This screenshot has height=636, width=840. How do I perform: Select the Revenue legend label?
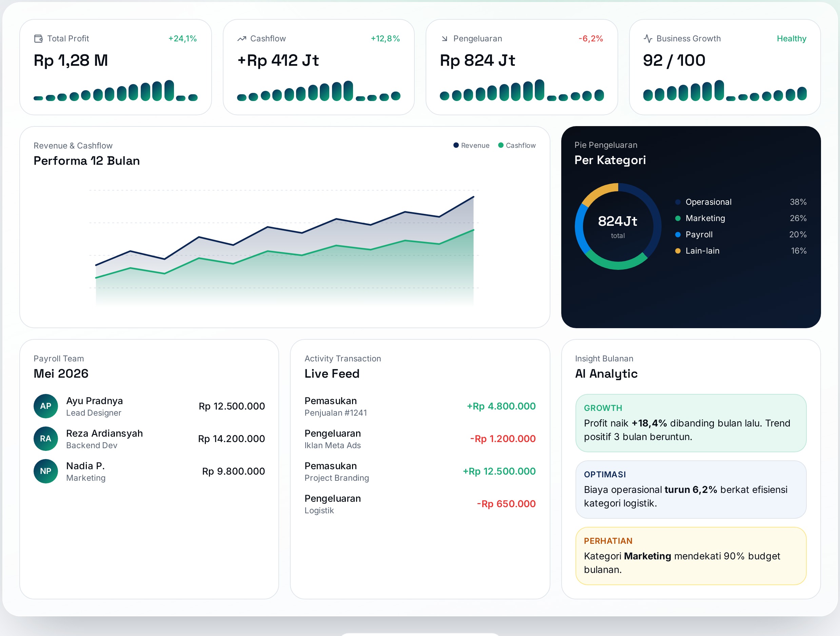(x=475, y=145)
